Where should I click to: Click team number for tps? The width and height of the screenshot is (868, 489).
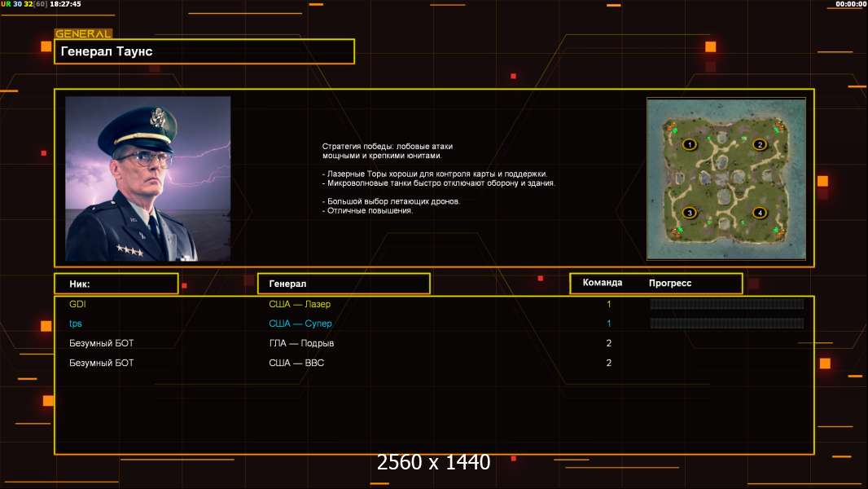609,324
